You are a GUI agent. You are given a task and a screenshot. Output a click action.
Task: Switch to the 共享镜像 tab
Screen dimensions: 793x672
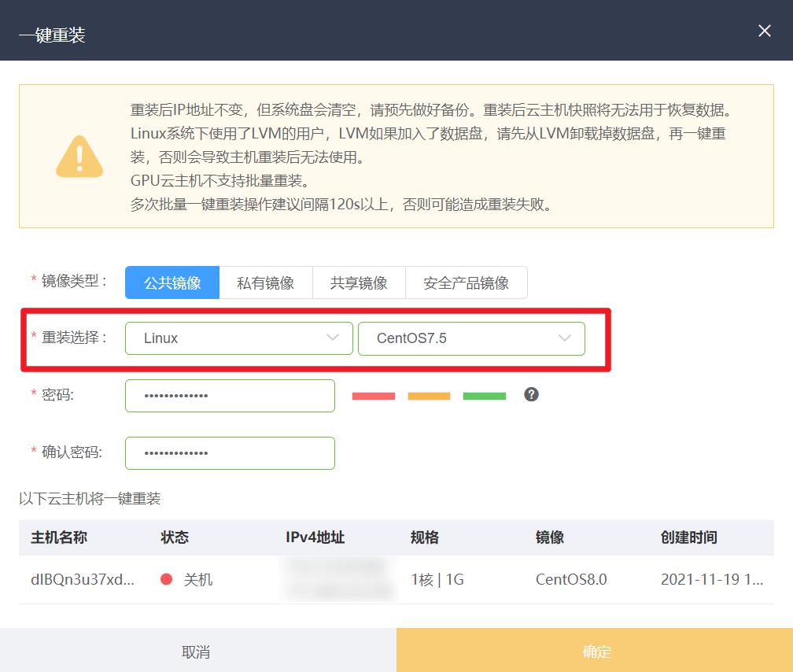coord(359,282)
